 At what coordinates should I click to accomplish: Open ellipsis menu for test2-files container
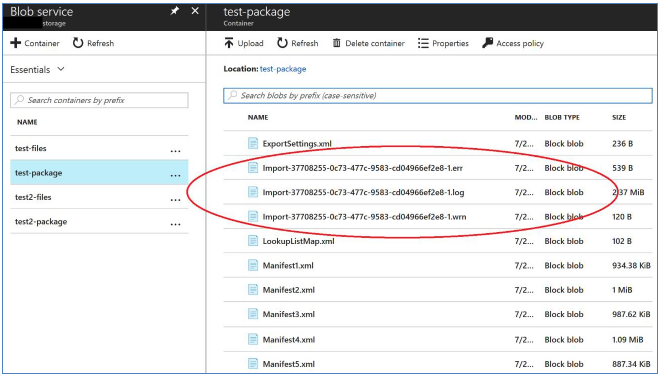pyautogui.click(x=176, y=200)
